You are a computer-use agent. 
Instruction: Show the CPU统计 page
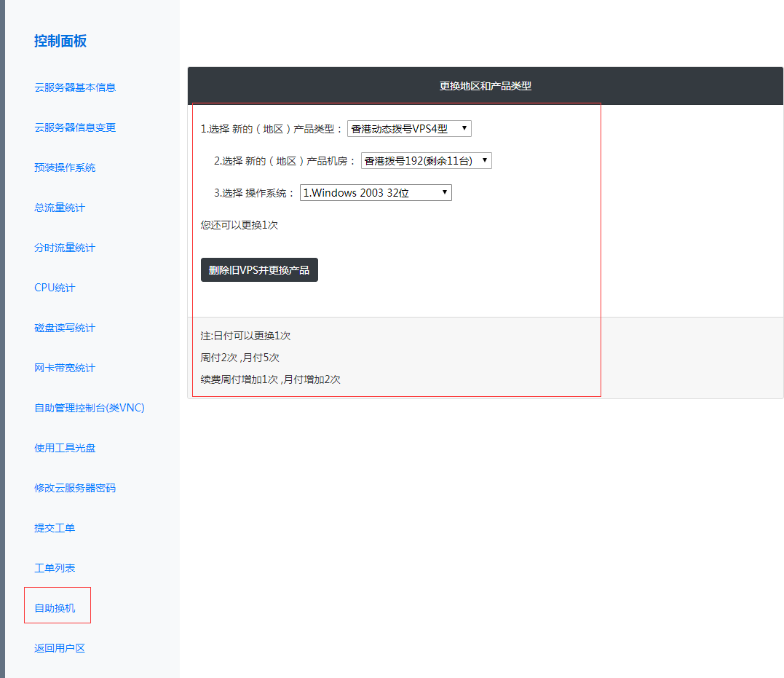(55, 288)
